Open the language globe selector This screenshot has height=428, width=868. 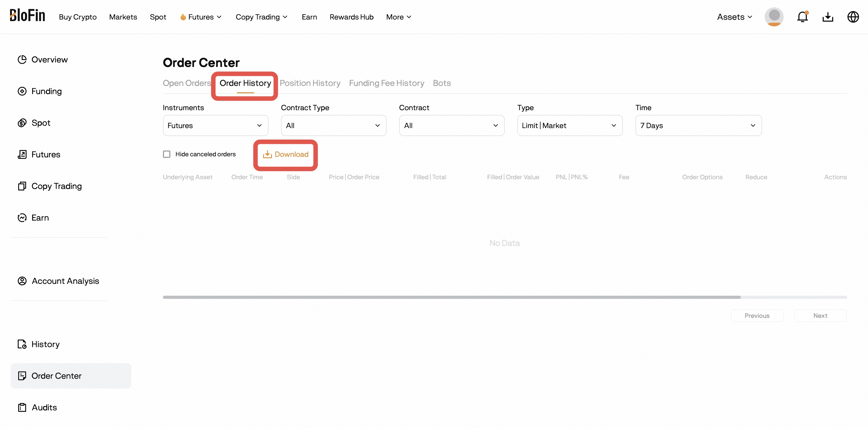coord(853,17)
